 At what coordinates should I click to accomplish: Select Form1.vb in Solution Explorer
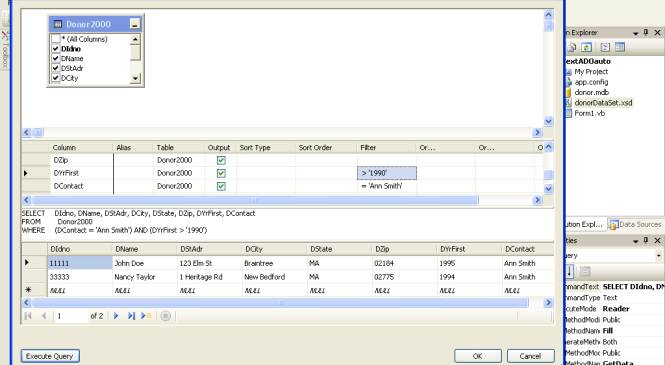click(x=590, y=113)
